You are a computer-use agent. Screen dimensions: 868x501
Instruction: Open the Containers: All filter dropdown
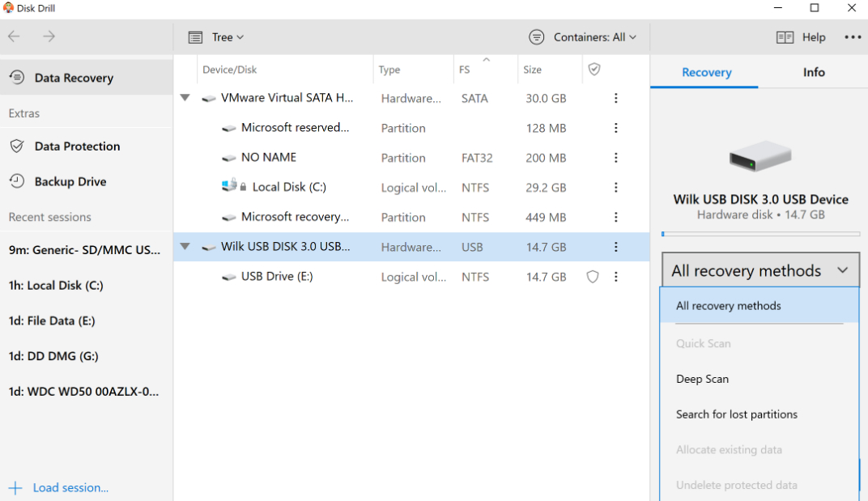coord(583,37)
